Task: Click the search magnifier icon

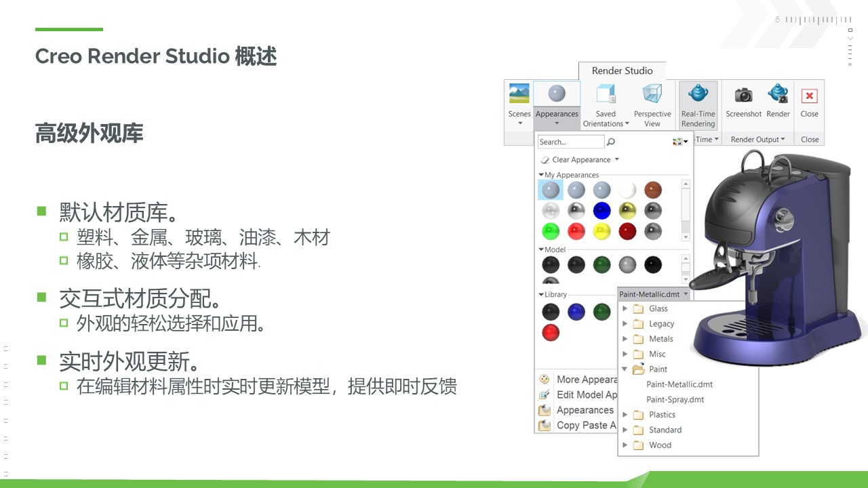Action: (x=611, y=142)
